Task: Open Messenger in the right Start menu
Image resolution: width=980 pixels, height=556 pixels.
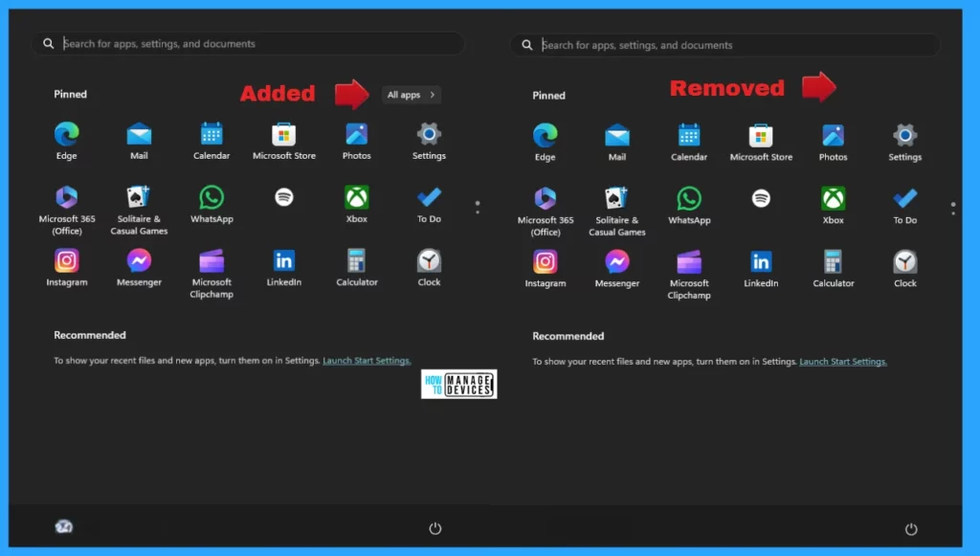Action: point(617,269)
